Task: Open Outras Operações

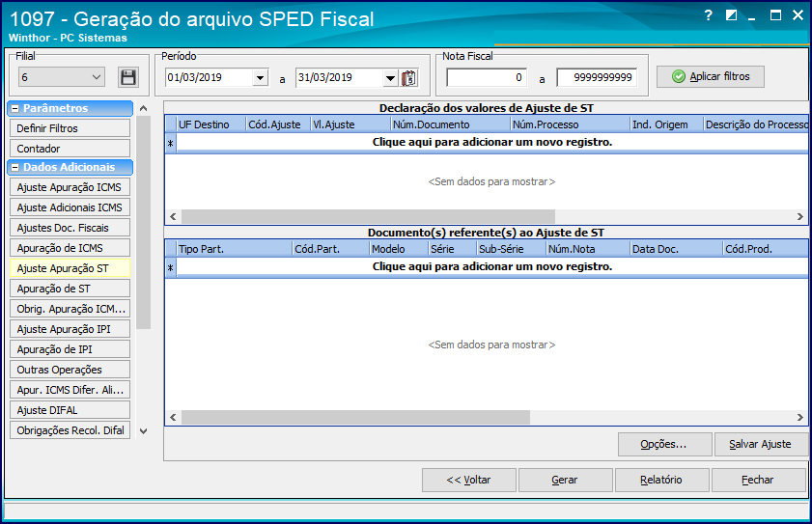Action: (70, 370)
